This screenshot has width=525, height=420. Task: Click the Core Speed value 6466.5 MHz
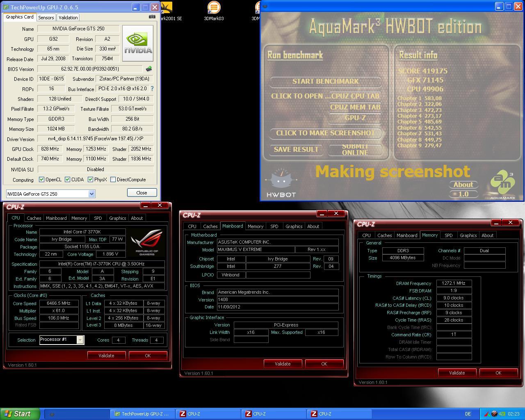[x=59, y=304]
